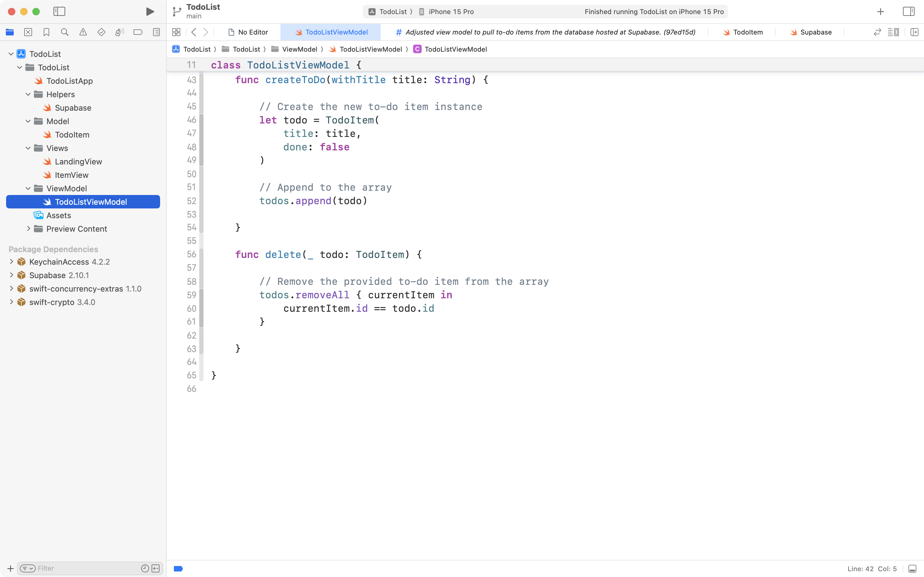
Task: Click ViewModel in the jump bar breadcrumb
Action: pos(300,49)
